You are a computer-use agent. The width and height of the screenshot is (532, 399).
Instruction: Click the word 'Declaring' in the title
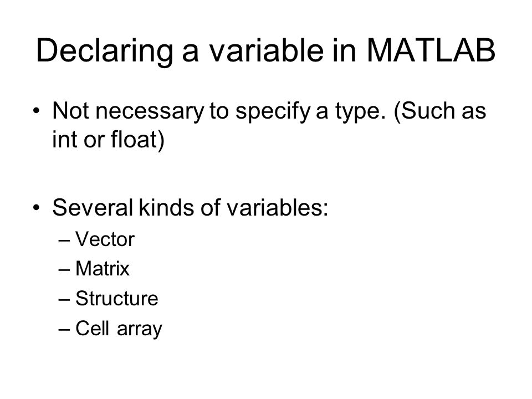click(x=105, y=52)
